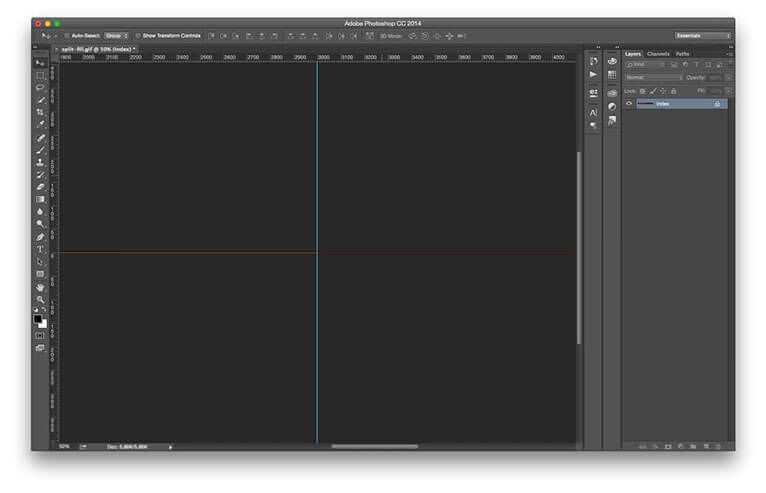The image size is (766, 493).
Task: Select the Clone Stamp tool
Action: point(40,163)
